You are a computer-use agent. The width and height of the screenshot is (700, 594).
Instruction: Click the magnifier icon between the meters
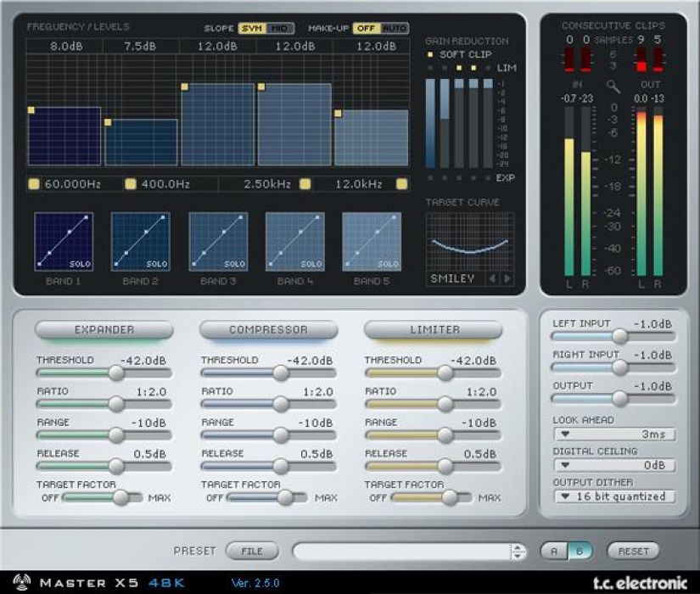613,86
